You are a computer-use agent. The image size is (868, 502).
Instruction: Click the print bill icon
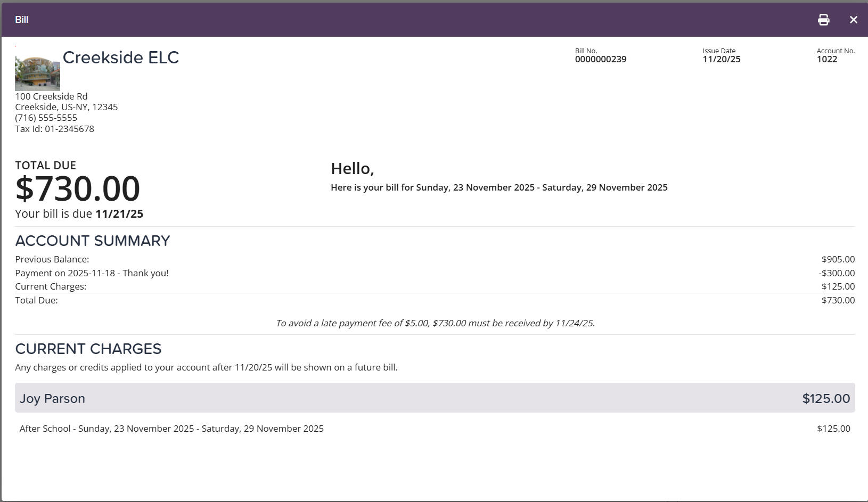[x=823, y=20]
